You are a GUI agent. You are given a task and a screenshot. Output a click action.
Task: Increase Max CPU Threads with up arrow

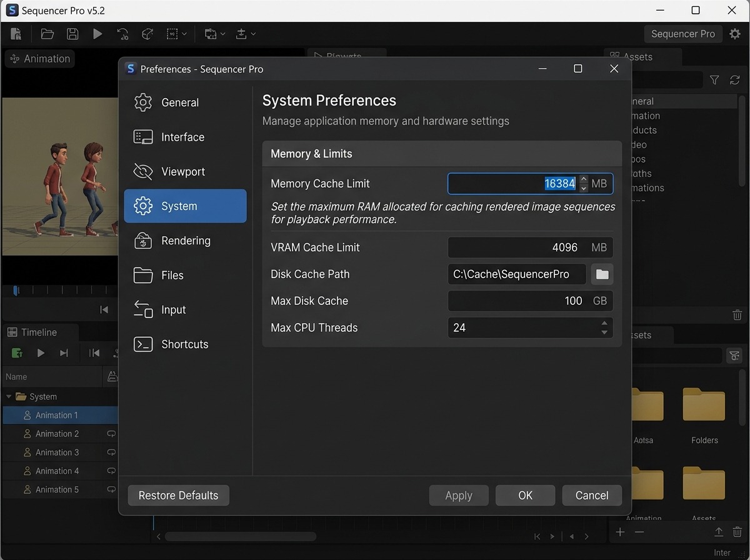coord(604,323)
